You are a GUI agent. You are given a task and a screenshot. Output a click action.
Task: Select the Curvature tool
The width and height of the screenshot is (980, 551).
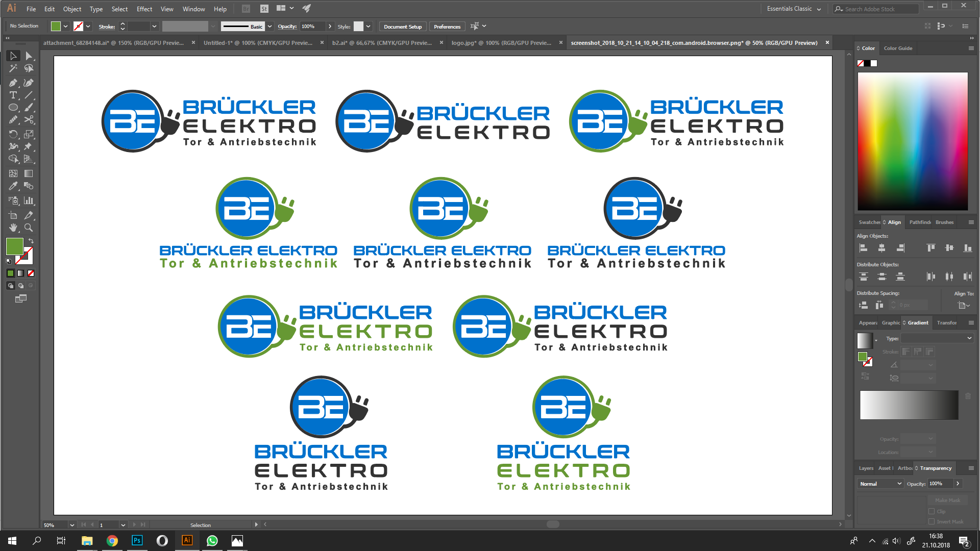coord(29,83)
